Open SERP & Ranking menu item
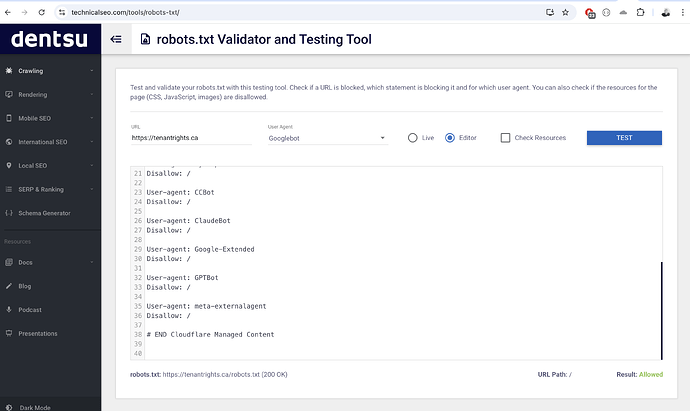This screenshot has width=690, height=411. click(x=48, y=189)
